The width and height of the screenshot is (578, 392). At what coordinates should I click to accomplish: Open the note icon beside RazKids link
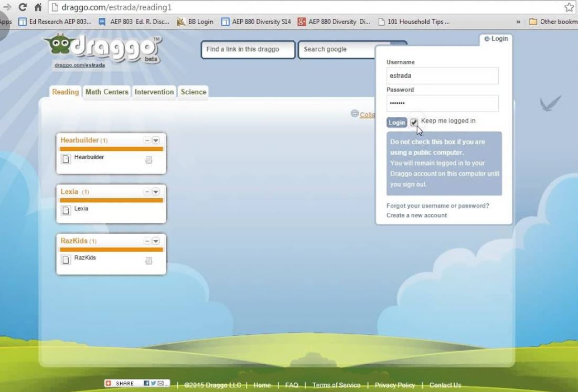(148, 260)
